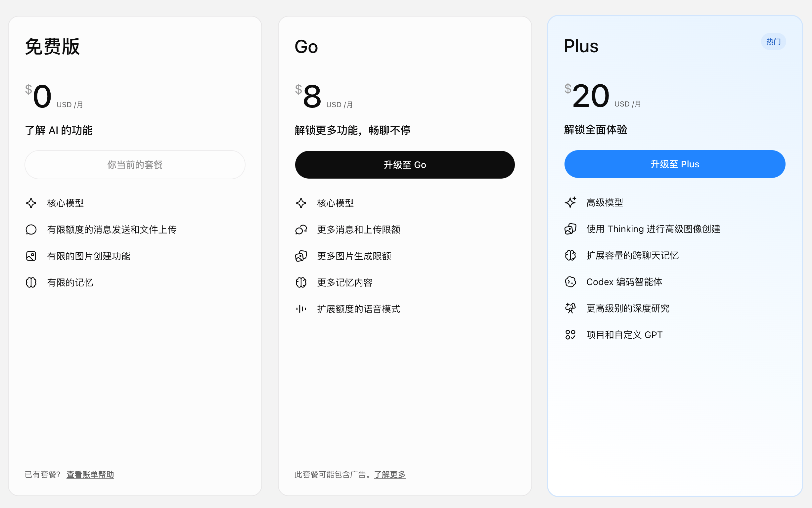
Task: Click the 更多记忆内容 feature text
Action: point(345,282)
